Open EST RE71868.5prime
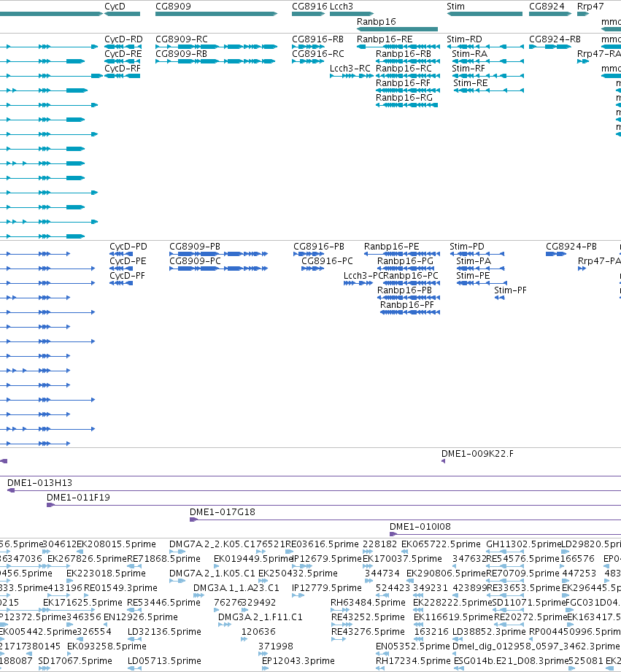This screenshot has height=672, width=621. pyautogui.click(x=163, y=559)
